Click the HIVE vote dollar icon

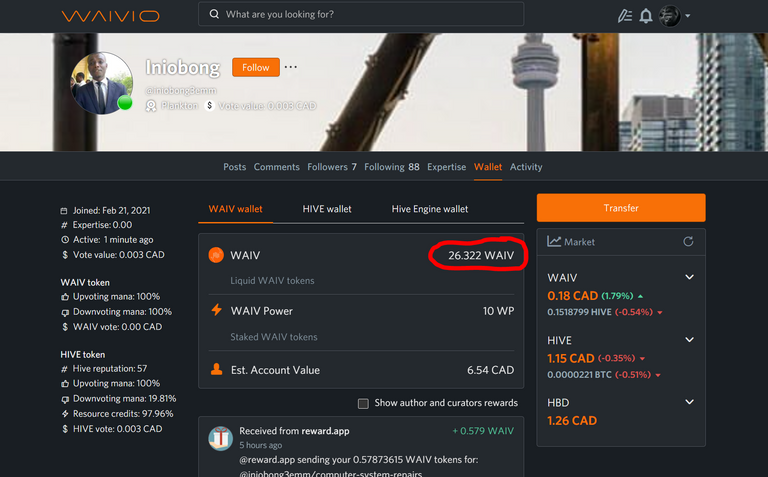coord(65,429)
